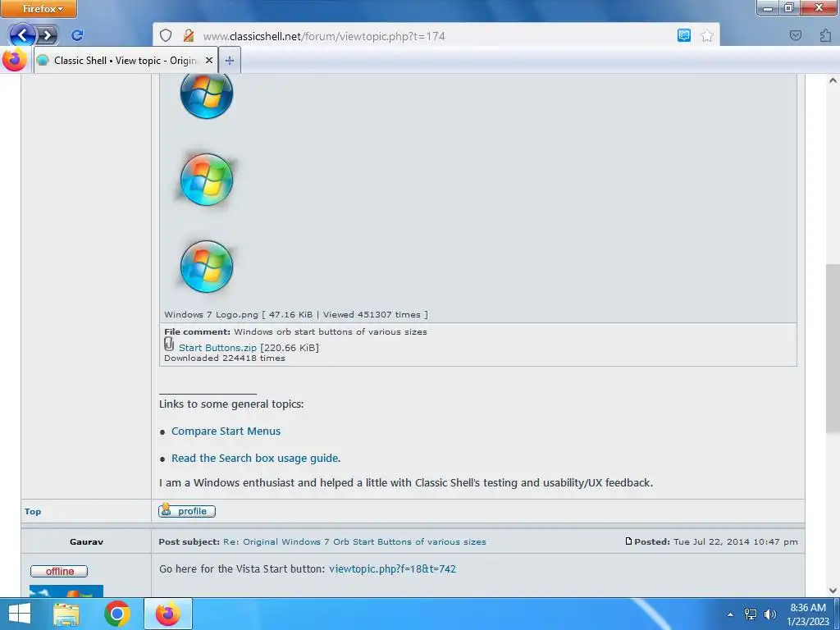Screen dimensions: 840x630
Task: Click the bottom Windows orb image
Action: (x=207, y=267)
